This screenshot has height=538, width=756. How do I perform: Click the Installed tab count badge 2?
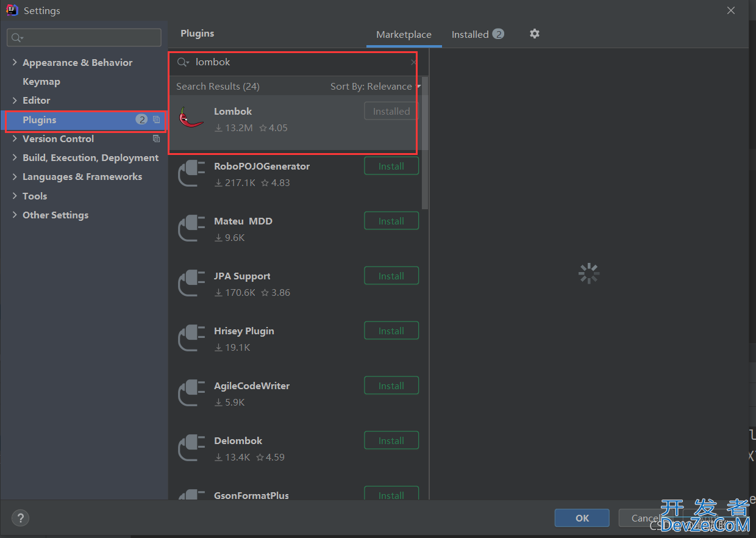coord(498,34)
